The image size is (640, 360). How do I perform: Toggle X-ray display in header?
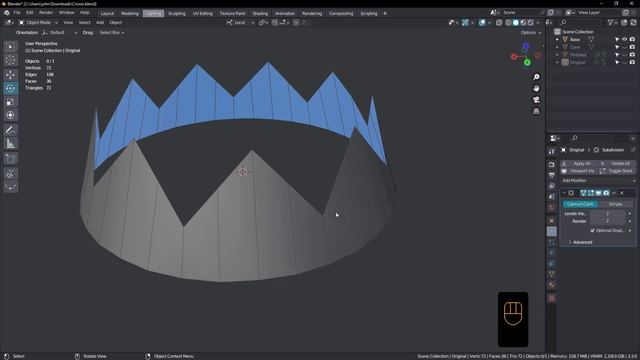(499, 22)
